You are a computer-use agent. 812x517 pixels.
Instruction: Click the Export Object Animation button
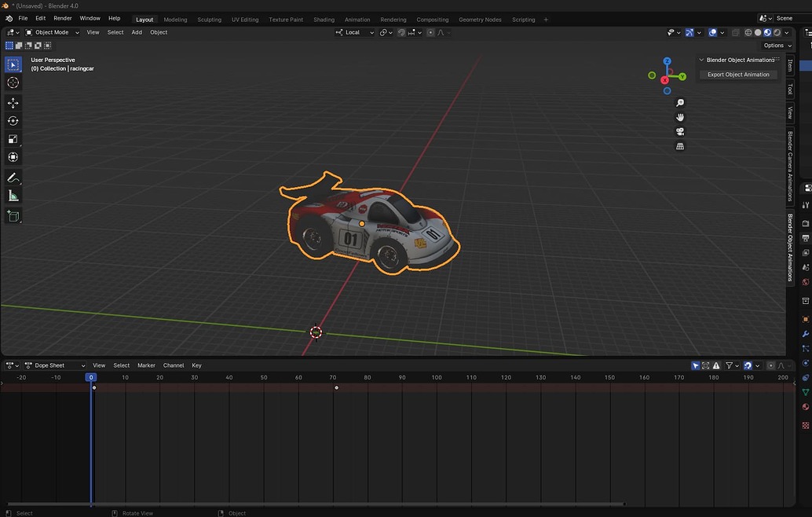pyautogui.click(x=737, y=74)
